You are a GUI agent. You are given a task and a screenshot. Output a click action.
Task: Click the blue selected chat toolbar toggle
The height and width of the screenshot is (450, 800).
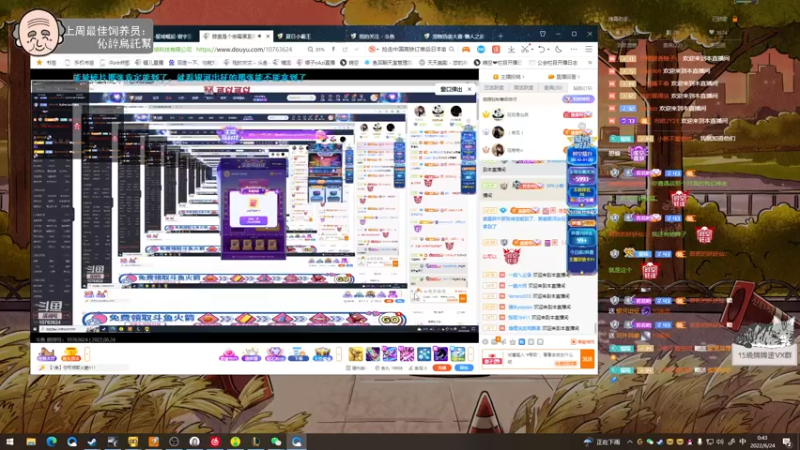click(x=521, y=342)
